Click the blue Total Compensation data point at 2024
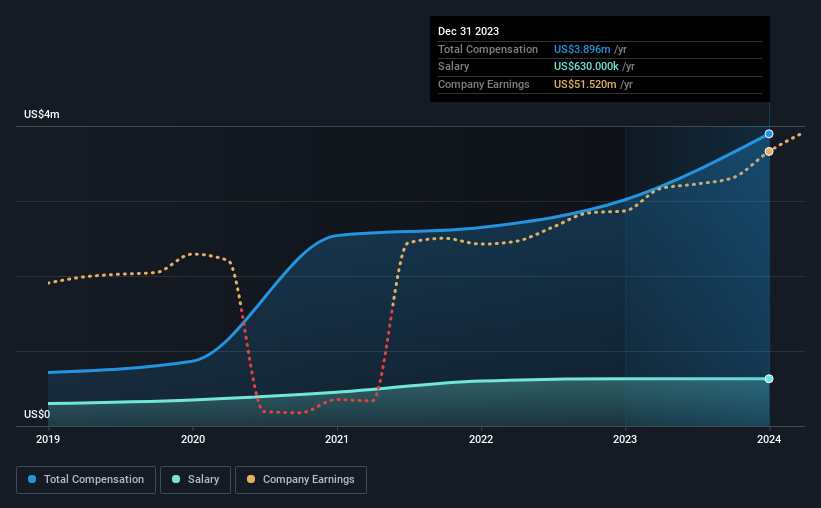This screenshot has width=821, height=508. pyautogui.click(x=769, y=134)
